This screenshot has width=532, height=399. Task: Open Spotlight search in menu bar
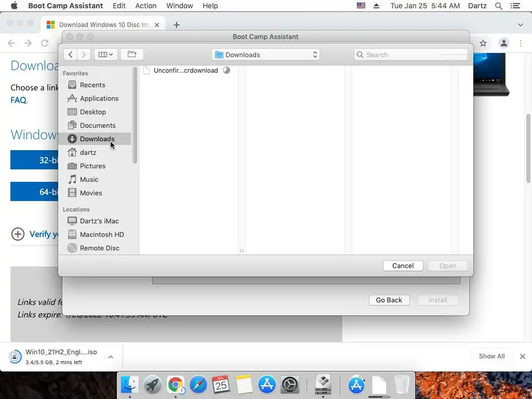pos(498,6)
